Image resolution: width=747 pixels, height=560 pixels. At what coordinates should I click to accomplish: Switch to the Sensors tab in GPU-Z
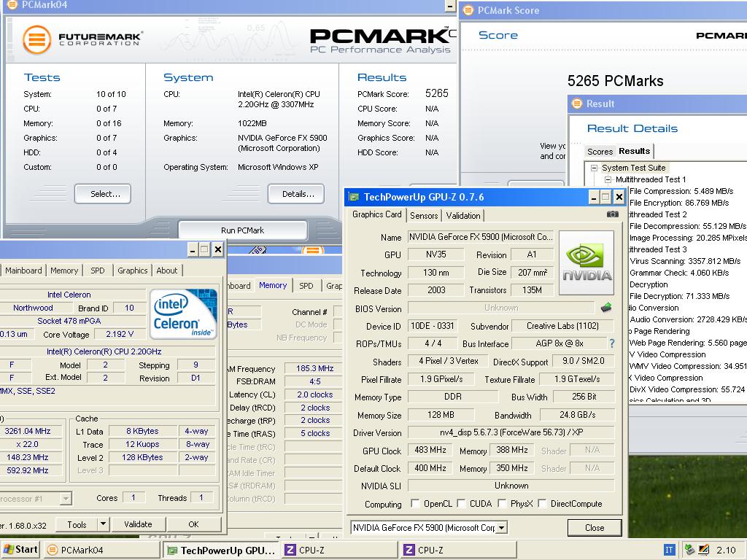pos(424,215)
